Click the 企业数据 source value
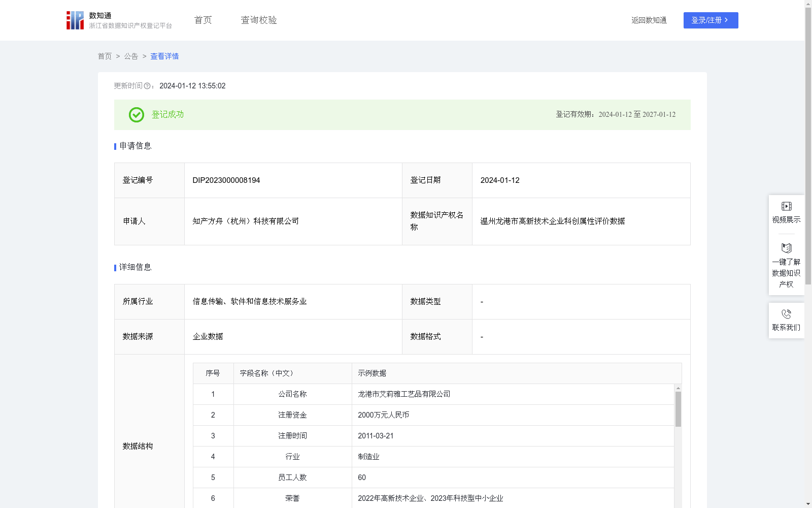Screen dimensions: 812x508 tap(208, 337)
